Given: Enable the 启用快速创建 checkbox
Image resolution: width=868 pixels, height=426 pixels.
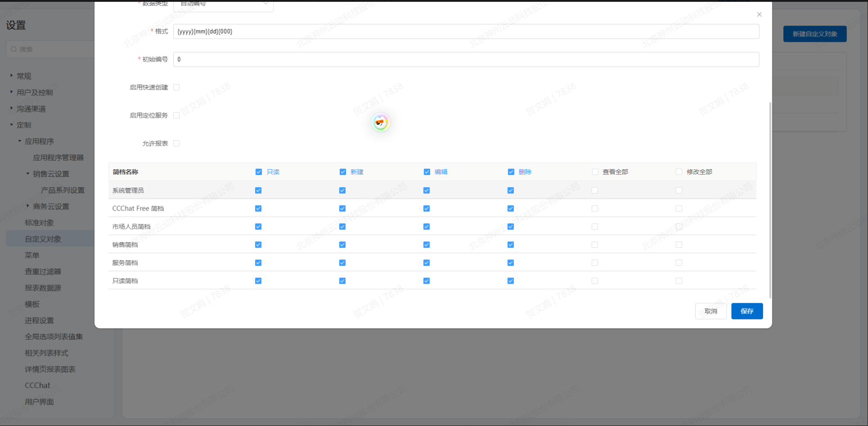Looking at the screenshot, I should (x=176, y=87).
